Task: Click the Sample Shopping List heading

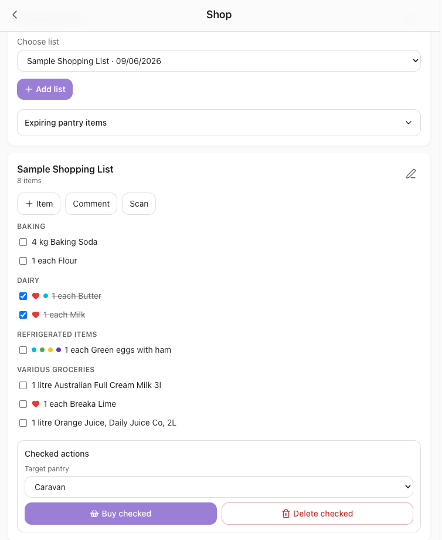Action: (65, 169)
